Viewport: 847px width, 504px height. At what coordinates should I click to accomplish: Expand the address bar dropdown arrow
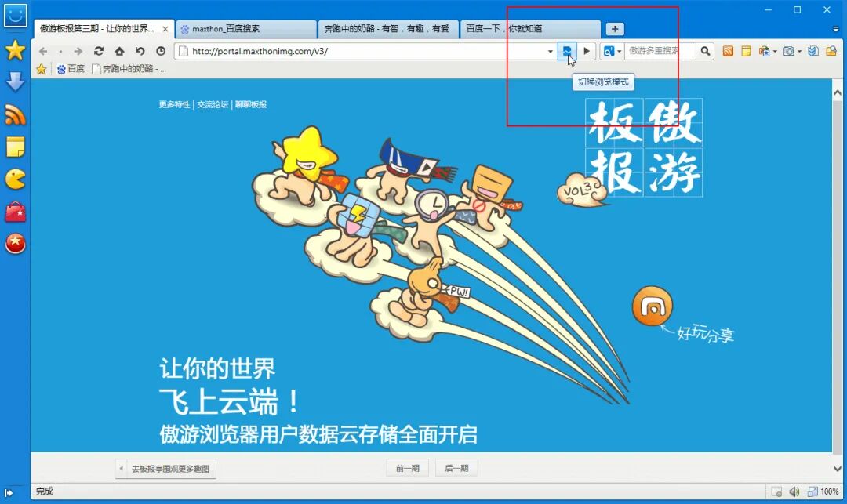[551, 52]
